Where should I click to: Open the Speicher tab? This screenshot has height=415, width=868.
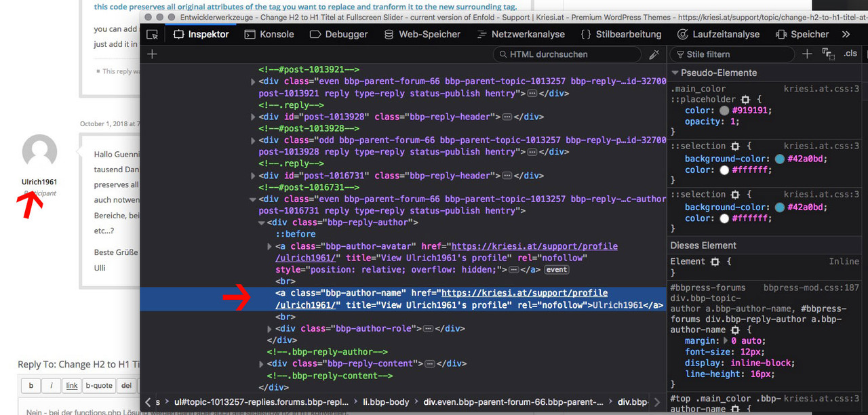[802, 34]
